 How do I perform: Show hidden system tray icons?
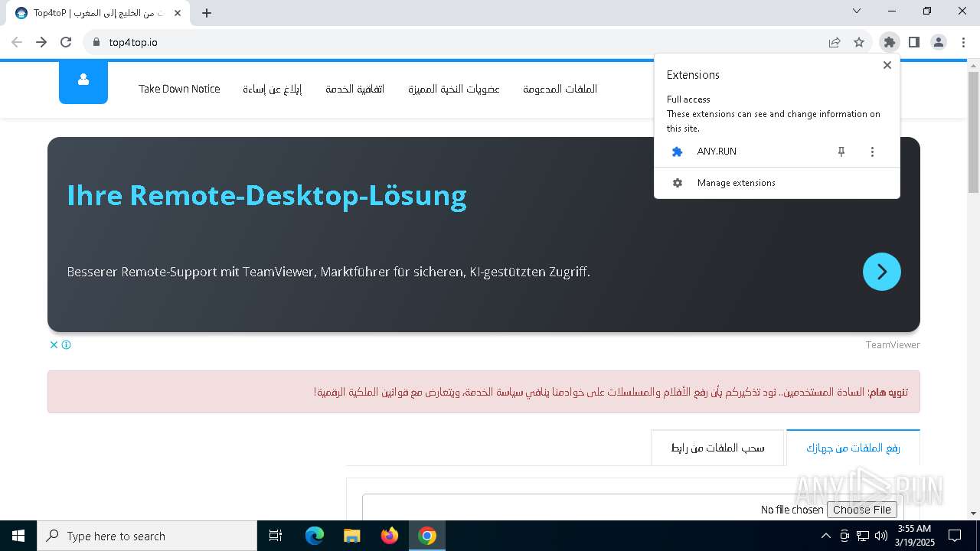tap(825, 536)
